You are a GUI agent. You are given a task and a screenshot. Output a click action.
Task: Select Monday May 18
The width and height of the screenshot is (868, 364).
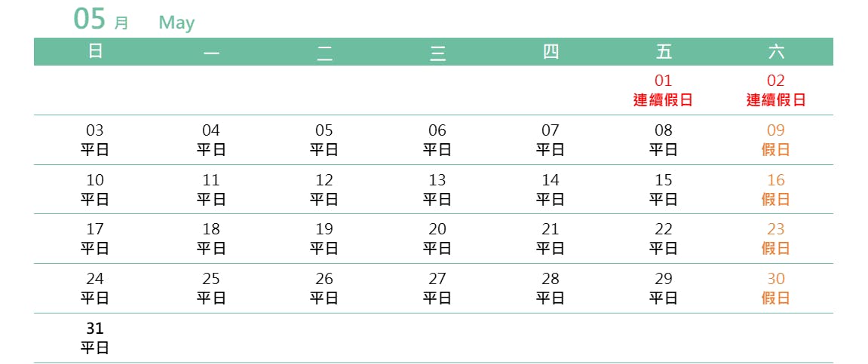(x=211, y=238)
